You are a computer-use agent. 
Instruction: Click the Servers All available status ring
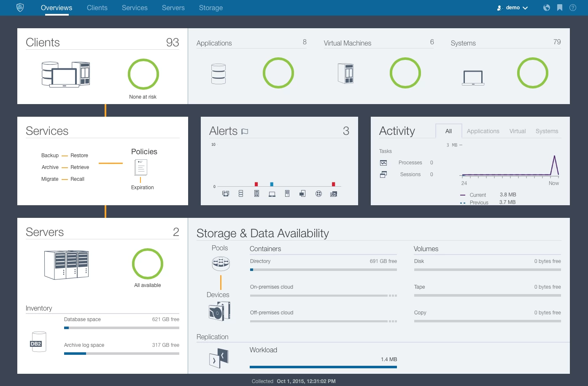click(148, 264)
